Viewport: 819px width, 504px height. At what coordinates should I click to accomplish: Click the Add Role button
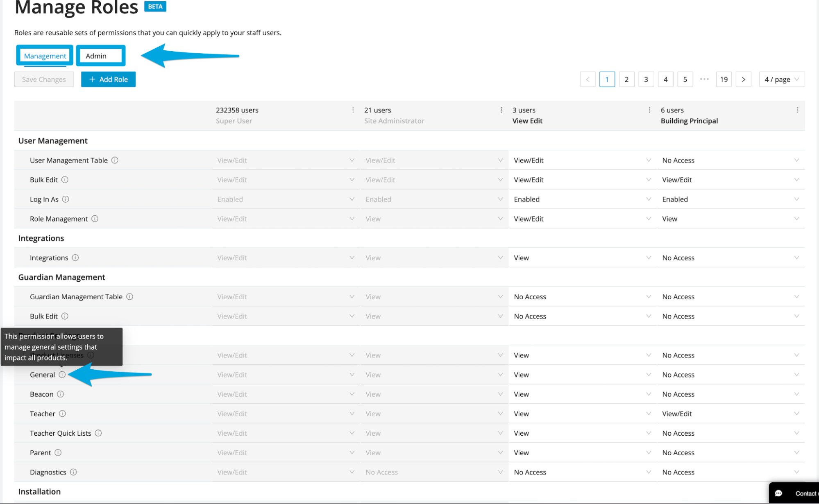[x=108, y=79]
